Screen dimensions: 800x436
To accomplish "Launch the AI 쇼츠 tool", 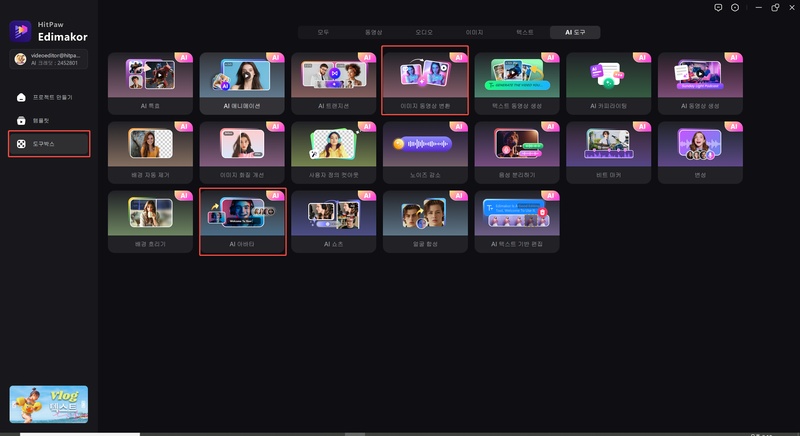I will coord(334,221).
